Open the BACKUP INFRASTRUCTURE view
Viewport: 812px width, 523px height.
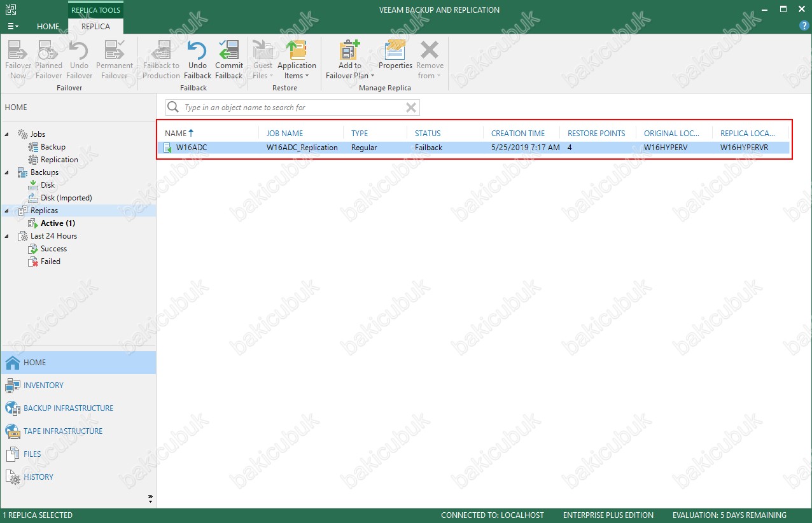(78, 408)
